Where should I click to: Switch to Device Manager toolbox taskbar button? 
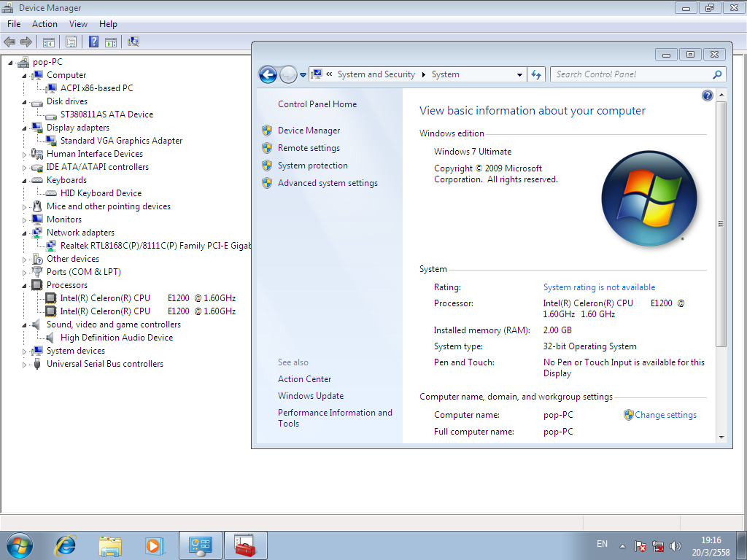point(245,545)
